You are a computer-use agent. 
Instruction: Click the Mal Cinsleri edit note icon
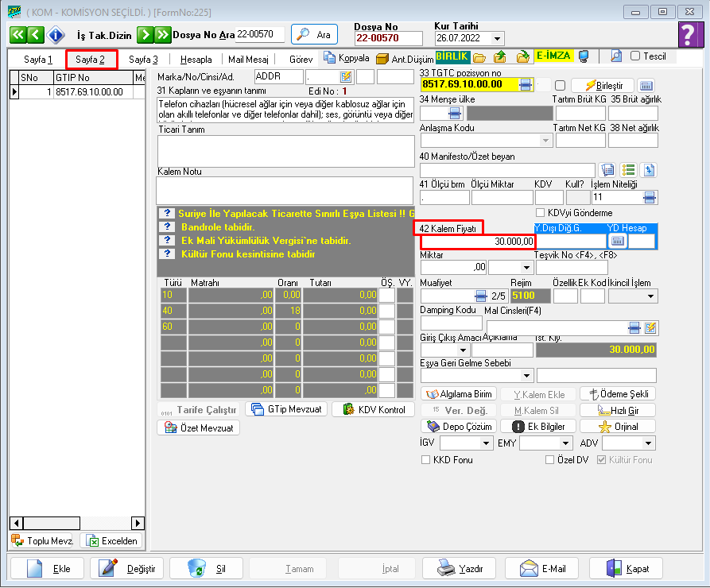point(650,327)
